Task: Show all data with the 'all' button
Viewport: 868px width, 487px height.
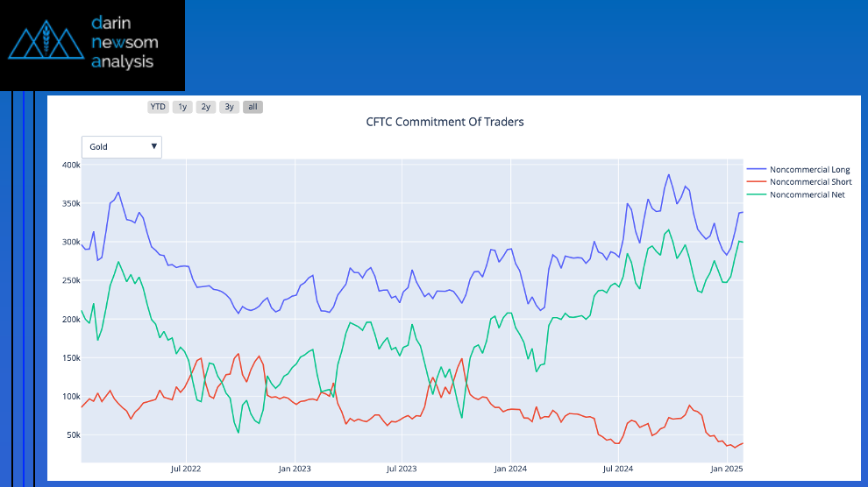Action: tap(253, 107)
